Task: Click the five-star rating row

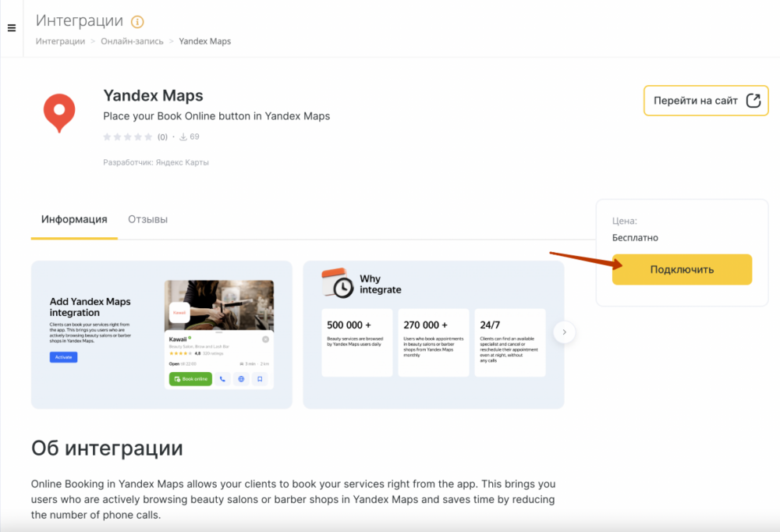Action: 128,137
